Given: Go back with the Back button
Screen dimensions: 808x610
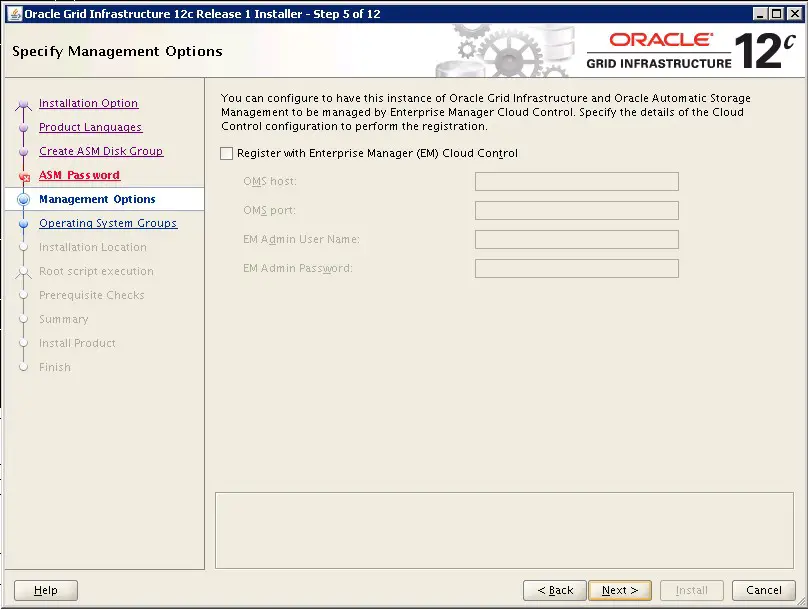Looking at the screenshot, I should coord(555,590).
